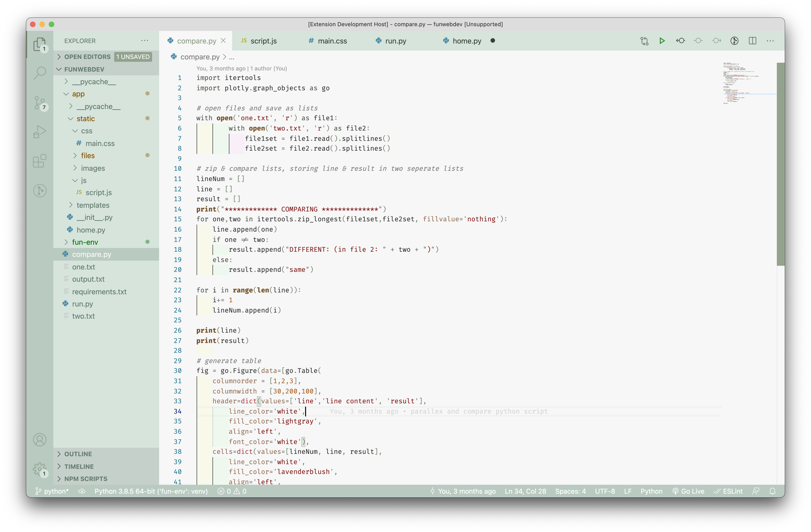Collapse the static folder
Viewport: 811px width, 532px height.
106,119
